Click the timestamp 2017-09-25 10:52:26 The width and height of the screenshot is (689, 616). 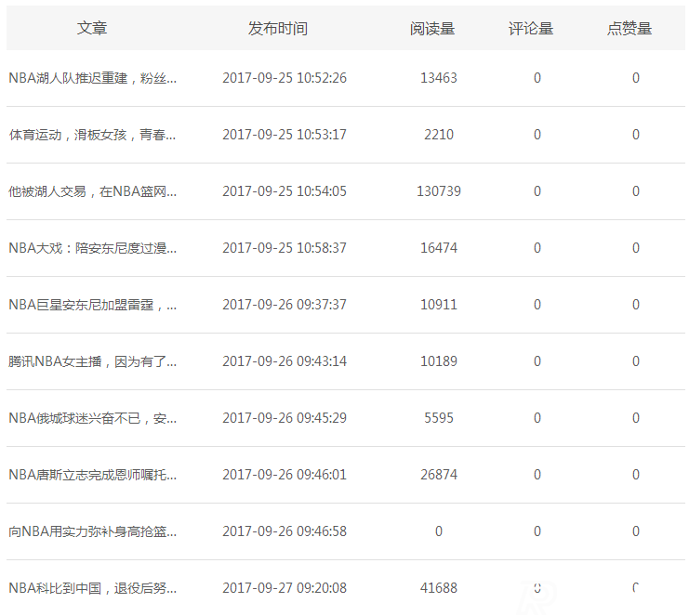pos(285,79)
